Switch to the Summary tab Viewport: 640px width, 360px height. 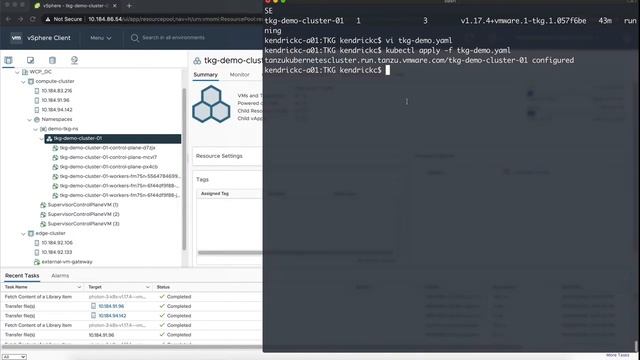click(205, 75)
